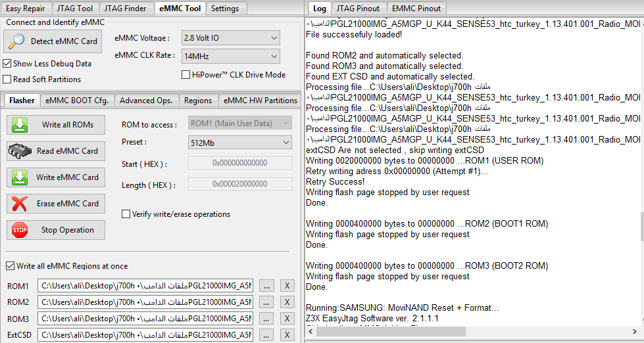Screen dimensions: 644x343
Task: Open the Preset 512Mb dropdown
Action: tap(240, 143)
